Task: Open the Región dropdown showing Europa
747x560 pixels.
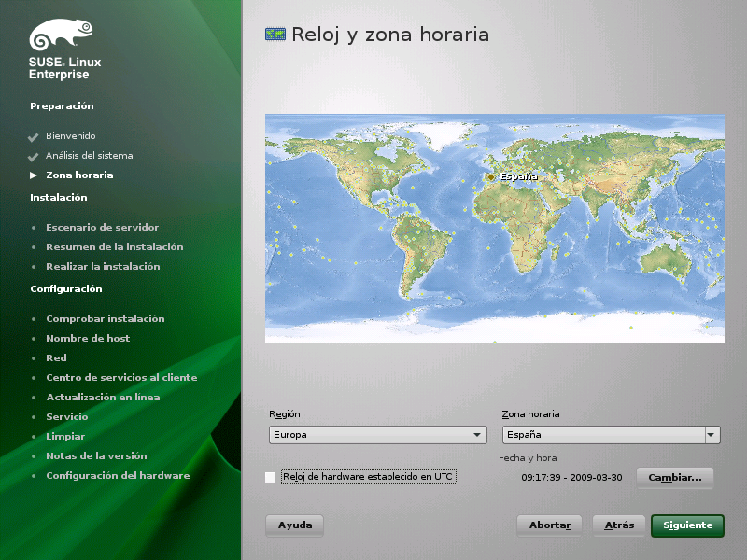Action: click(378, 435)
